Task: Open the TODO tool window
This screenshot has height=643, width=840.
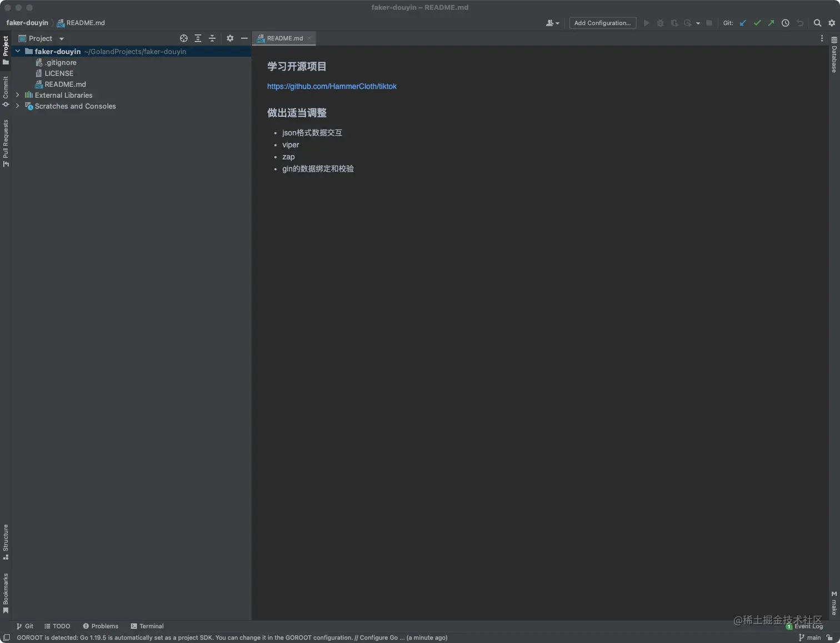Action: (57, 626)
